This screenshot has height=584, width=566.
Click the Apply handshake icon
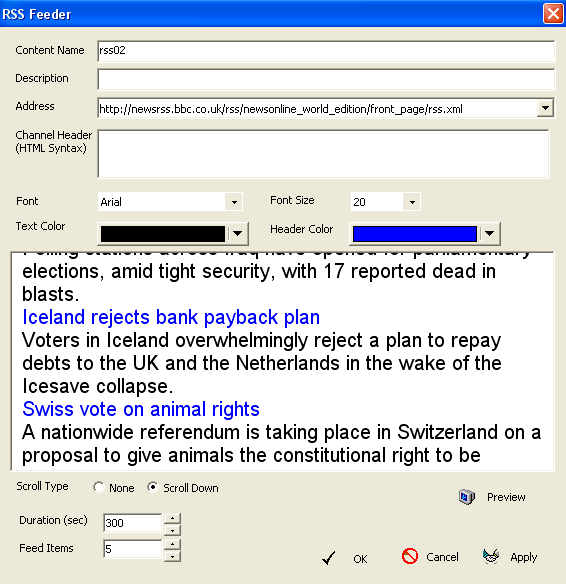pyautogui.click(x=491, y=556)
